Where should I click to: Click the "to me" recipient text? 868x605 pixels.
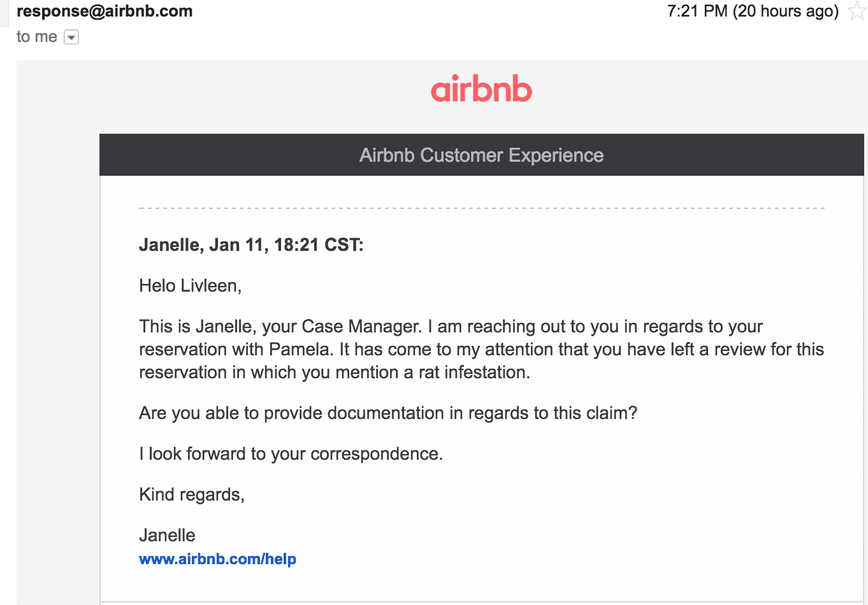(x=37, y=37)
